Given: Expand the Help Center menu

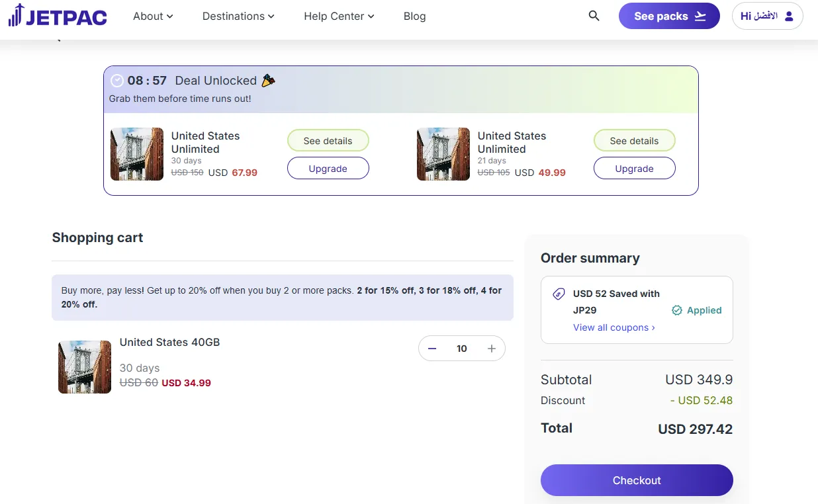Looking at the screenshot, I should click(x=339, y=16).
